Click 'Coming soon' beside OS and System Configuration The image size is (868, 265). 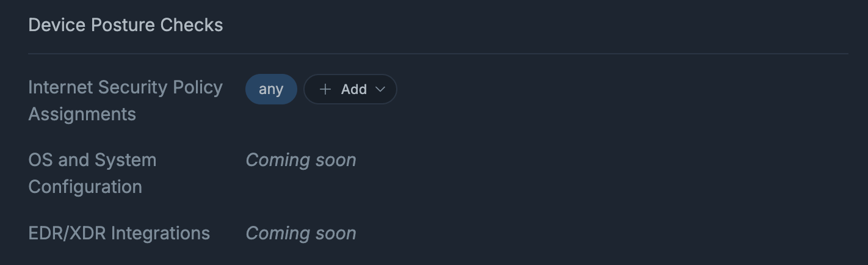pos(300,160)
